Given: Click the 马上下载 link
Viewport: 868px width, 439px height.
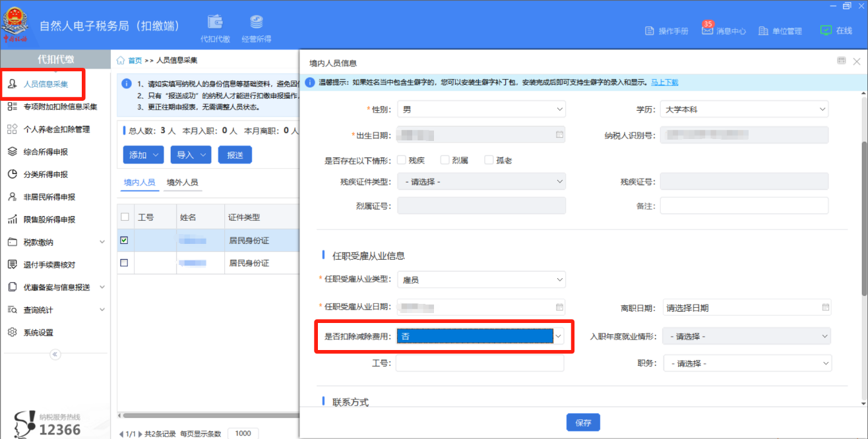Looking at the screenshot, I should click(x=664, y=82).
